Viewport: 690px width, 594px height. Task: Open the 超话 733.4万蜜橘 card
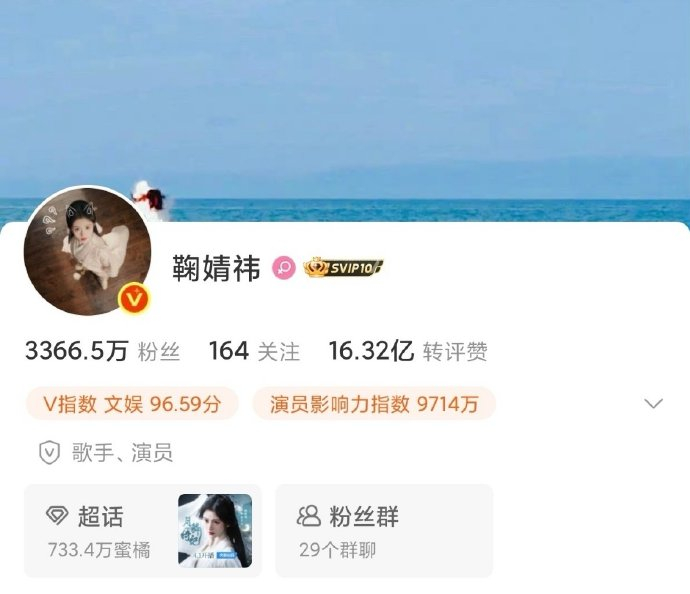point(143,531)
